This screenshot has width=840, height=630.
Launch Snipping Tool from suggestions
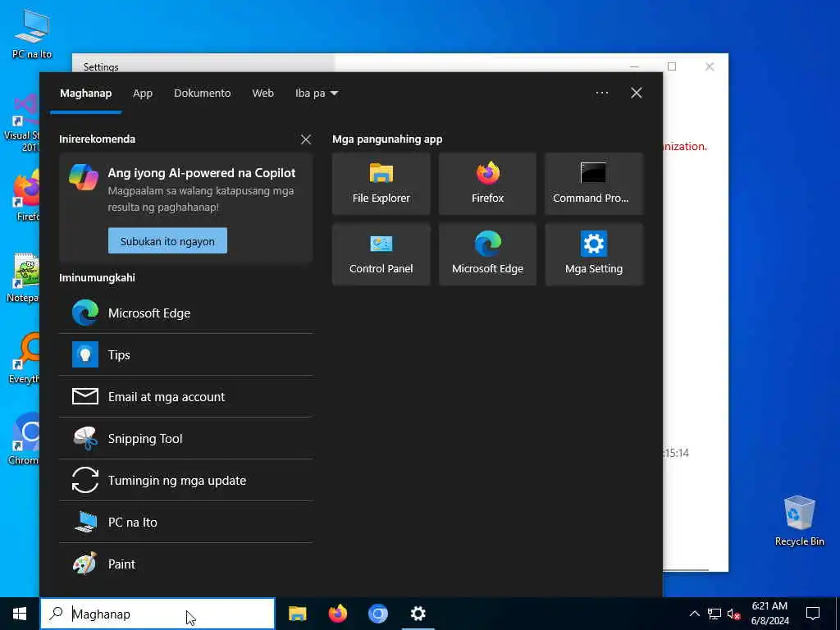point(185,438)
